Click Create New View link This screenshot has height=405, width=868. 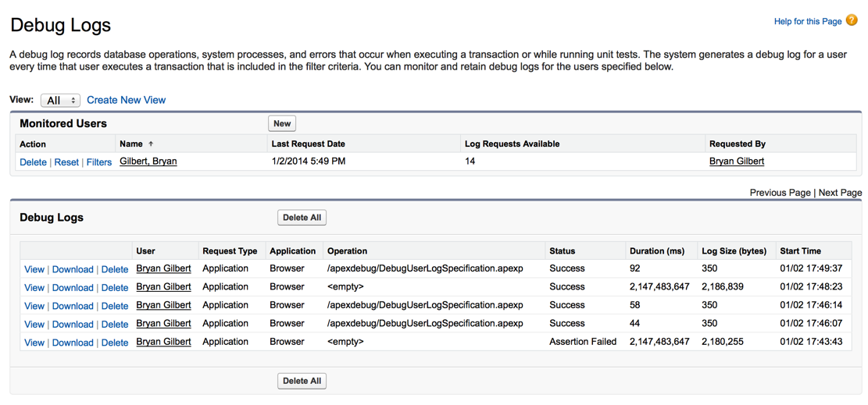[x=127, y=100]
